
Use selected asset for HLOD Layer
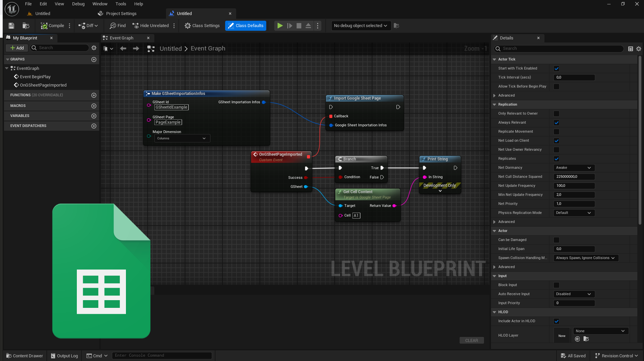pos(578,339)
